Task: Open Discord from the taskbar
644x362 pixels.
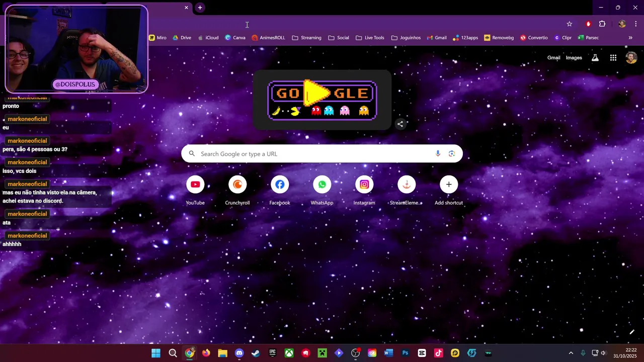Action: (239, 353)
